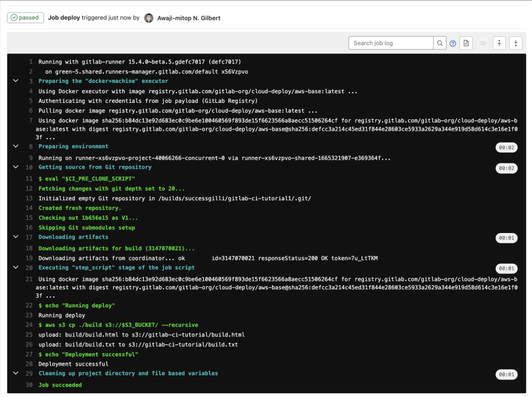The height and width of the screenshot is (397, 532).
Task: Show the complete raw job log
Action: point(466,43)
